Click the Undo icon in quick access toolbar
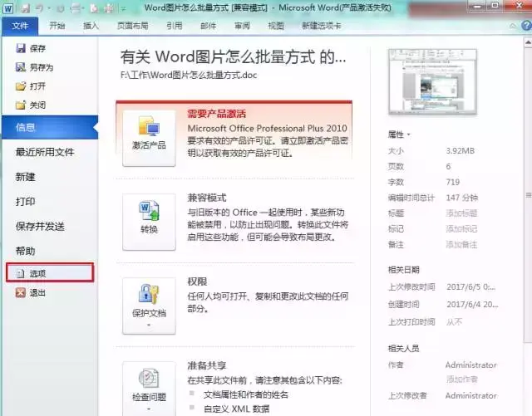Viewport: 532px width, 416px height. coord(40,8)
